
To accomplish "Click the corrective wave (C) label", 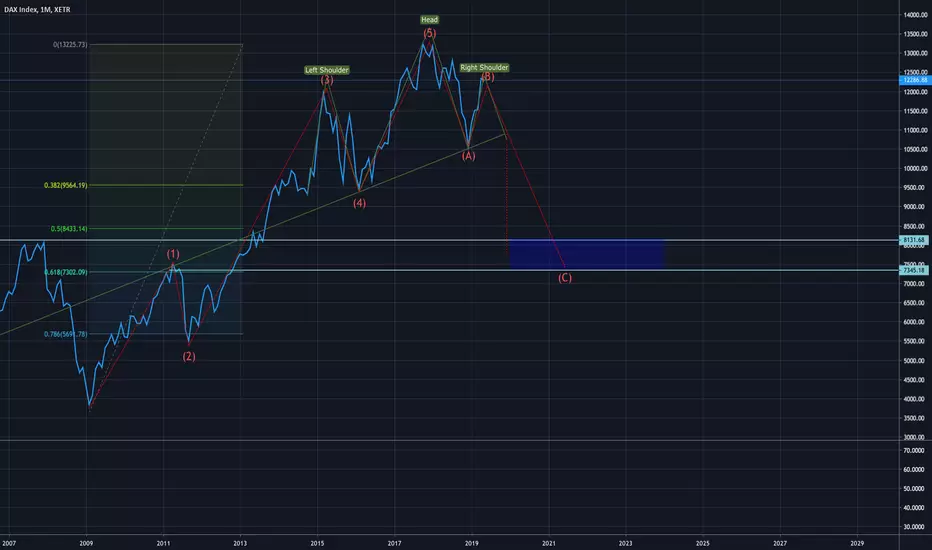I will [565, 278].
